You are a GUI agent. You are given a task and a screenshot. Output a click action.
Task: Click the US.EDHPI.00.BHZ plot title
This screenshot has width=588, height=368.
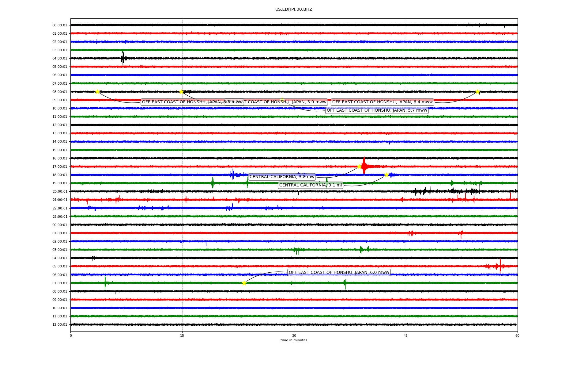click(294, 10)
